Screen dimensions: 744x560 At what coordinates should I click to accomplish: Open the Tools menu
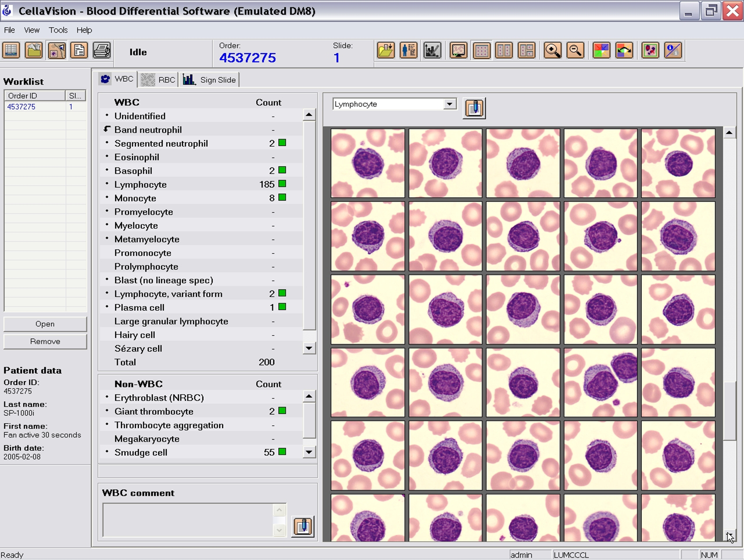point(58,30)
